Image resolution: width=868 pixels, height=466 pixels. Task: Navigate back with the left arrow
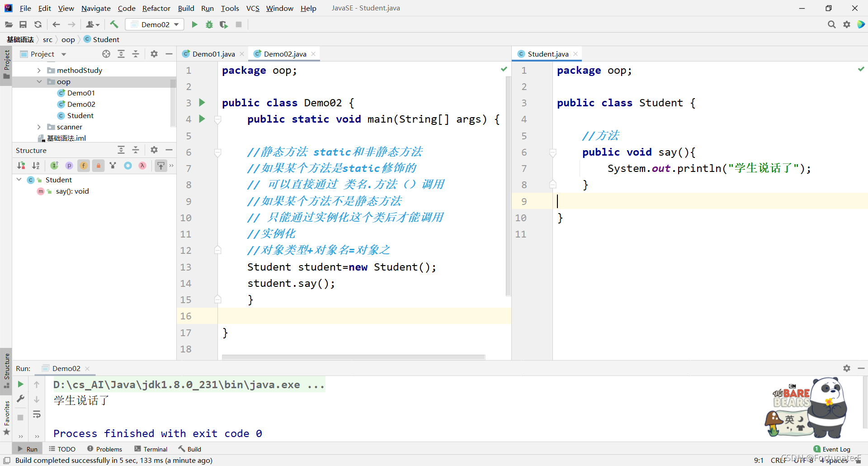point(56,24)
